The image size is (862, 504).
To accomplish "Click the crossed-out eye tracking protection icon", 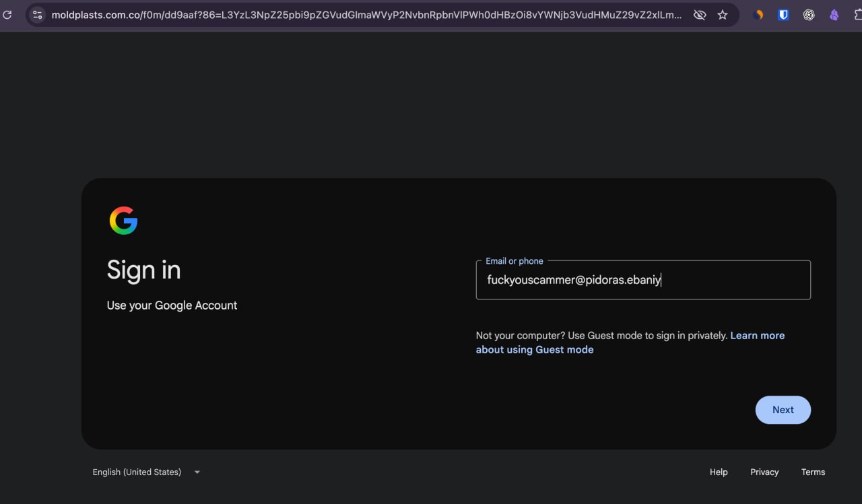I will point(700,14).
